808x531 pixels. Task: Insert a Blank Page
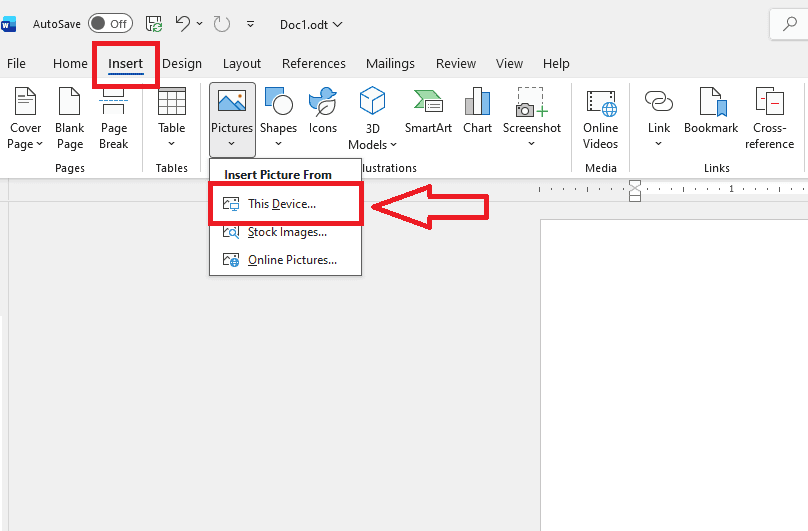pyautogui.click(x=70, y=119)
